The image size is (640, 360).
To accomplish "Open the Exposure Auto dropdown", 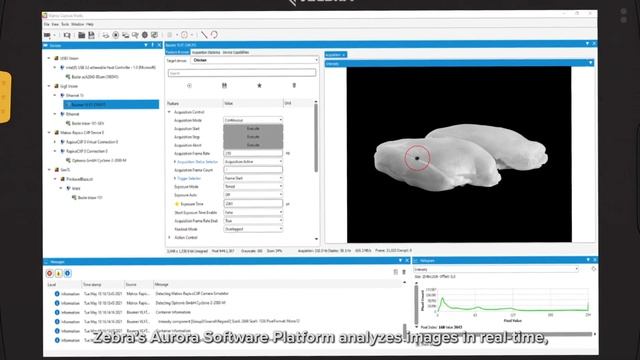I will [x=253, y=195].
